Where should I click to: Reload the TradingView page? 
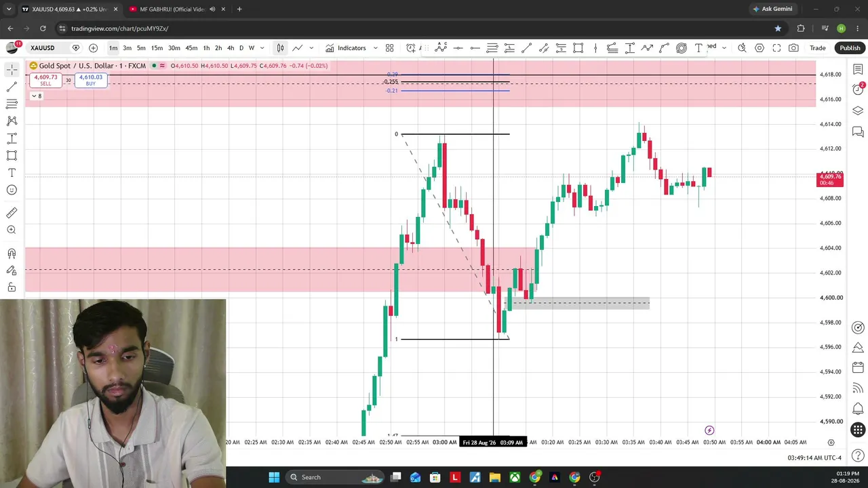(x=43, y=28)
